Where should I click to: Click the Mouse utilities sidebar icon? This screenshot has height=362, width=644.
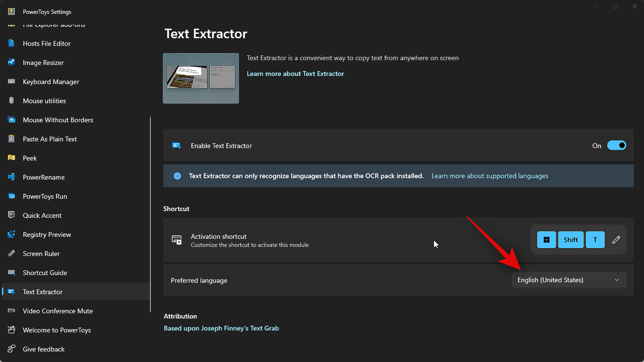[12, 101]
